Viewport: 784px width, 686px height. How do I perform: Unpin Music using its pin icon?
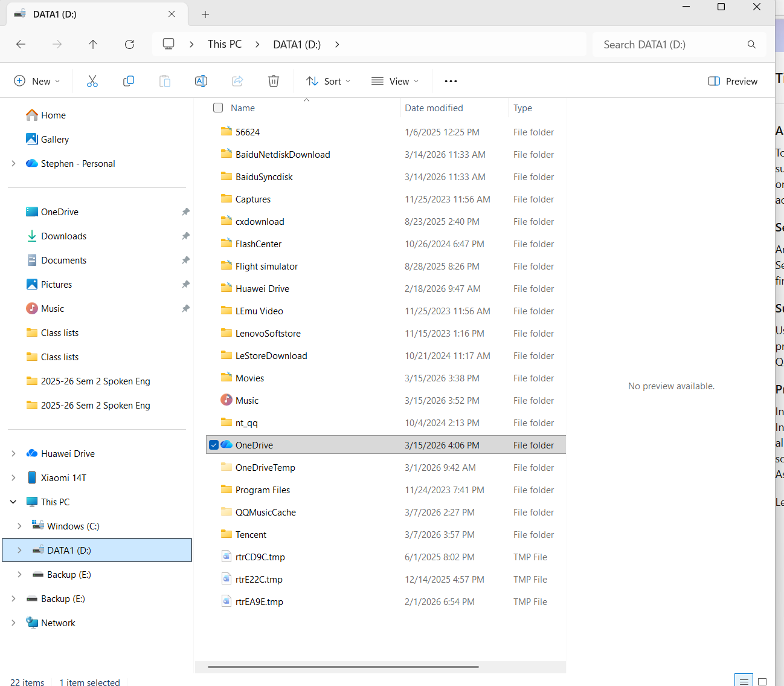pos(185,308)
